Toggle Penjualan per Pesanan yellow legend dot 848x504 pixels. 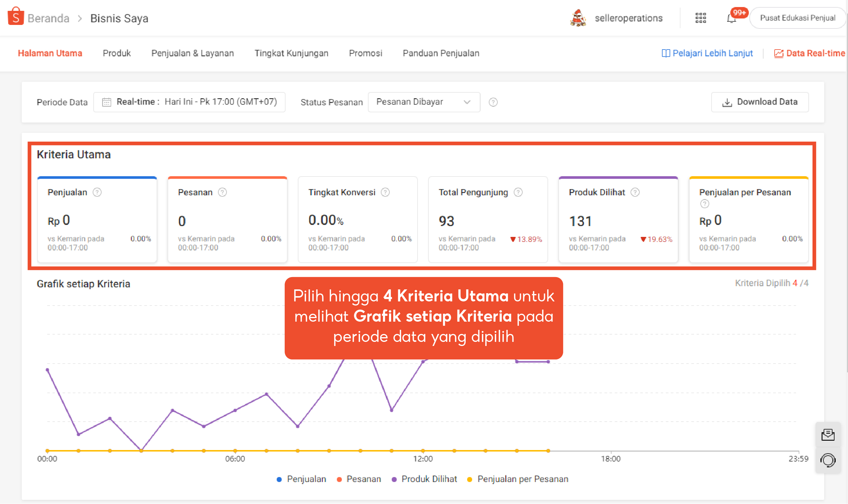[469, 479]
